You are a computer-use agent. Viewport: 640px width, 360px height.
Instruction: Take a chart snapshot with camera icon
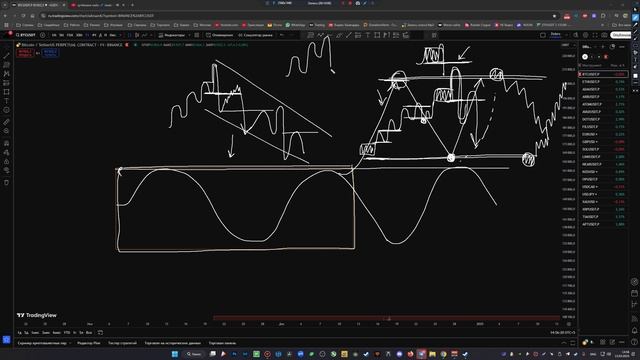[604, 35]
